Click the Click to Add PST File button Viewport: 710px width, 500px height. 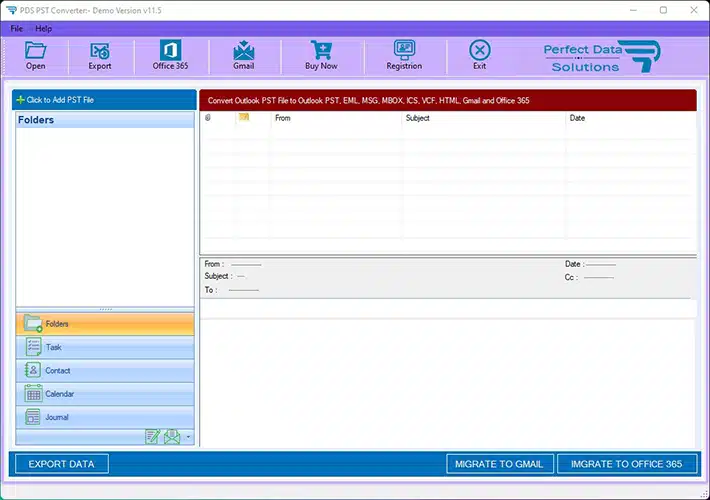click(x=105, y=100)
